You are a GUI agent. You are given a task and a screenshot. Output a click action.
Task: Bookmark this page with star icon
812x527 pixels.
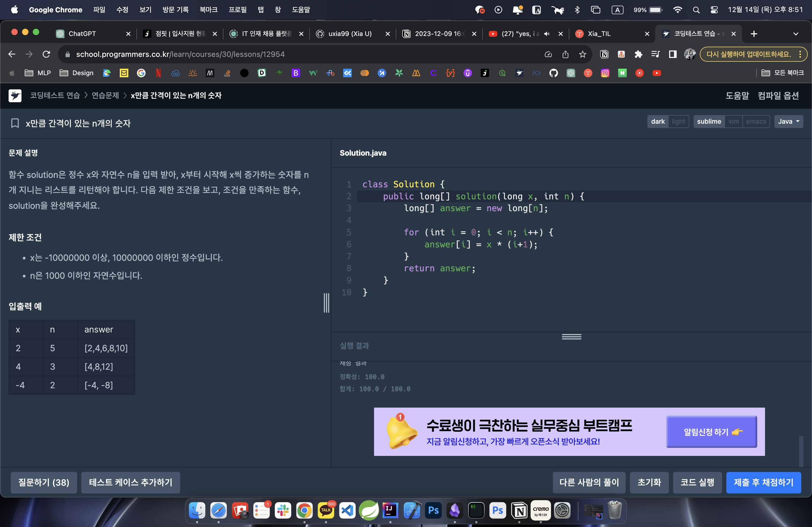582,54
